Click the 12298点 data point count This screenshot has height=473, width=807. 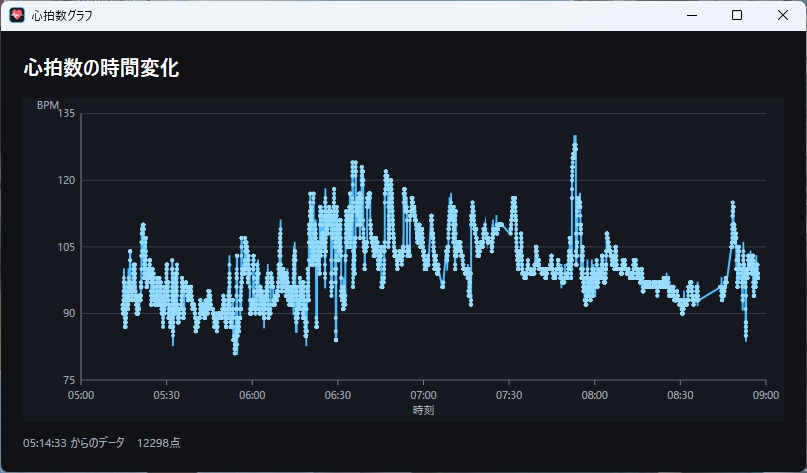pos(159,443)
